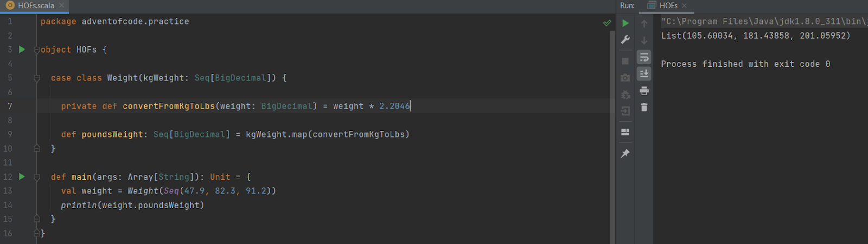This screenshot has height=244, width=868.
Task: Click the print console output icon
Action: (644, 91)
